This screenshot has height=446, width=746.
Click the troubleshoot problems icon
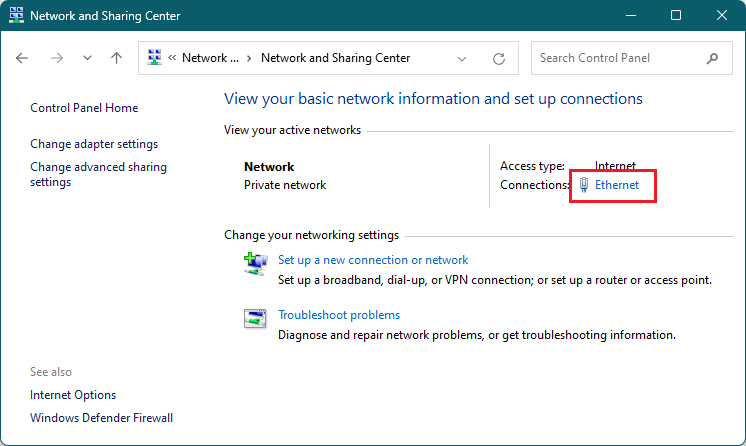(x=255, y=318)
